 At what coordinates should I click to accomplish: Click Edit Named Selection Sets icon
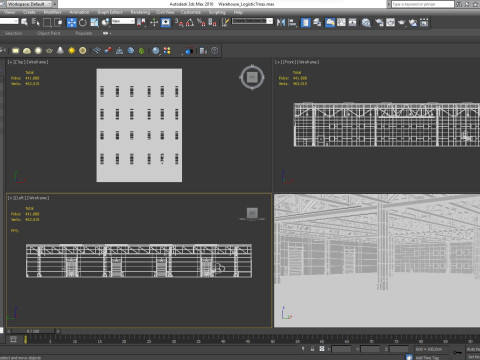click(x=225, y=22)
